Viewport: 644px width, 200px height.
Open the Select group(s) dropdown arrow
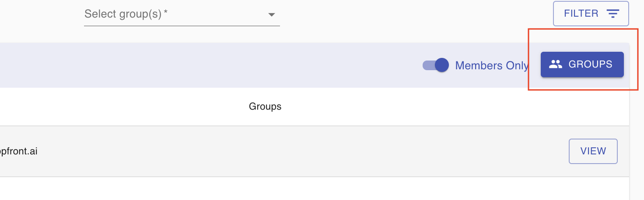272,14
